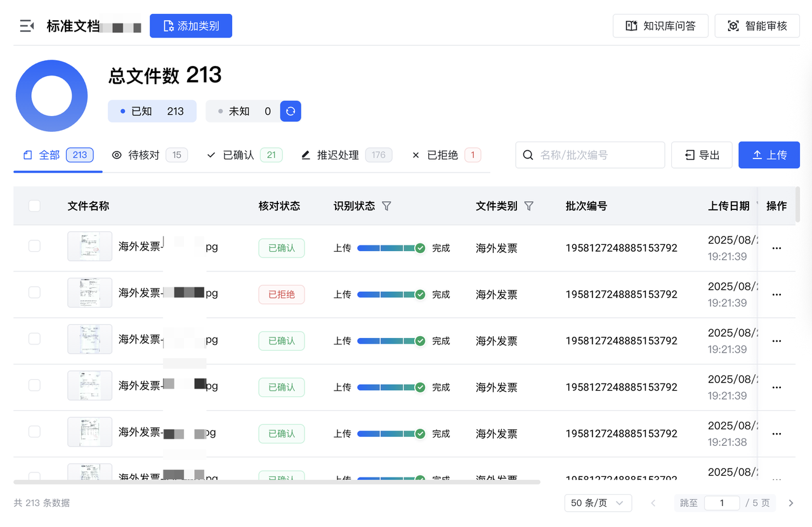Tick the first row's checkbox
Viewport: 812px width, 527px height.
point(34,246)
